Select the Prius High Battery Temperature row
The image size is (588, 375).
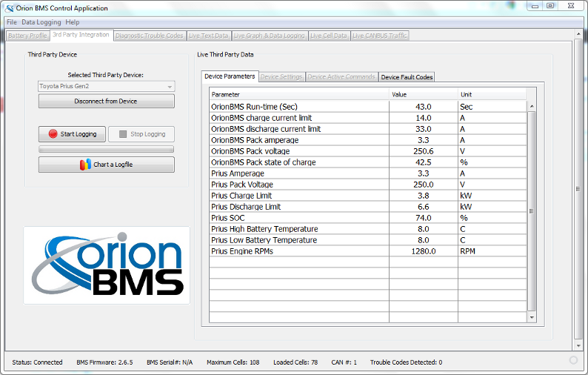[368, 229]
